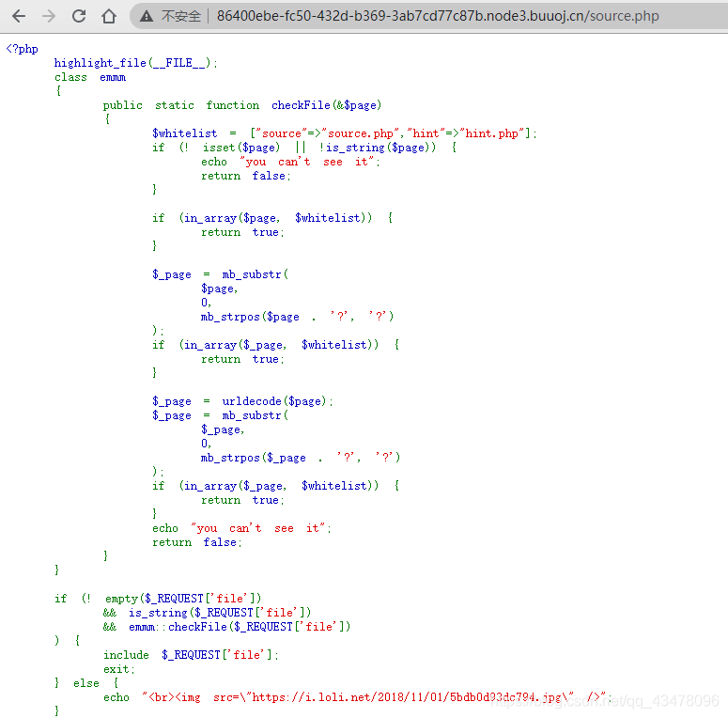Click the '<?php' opening tag text
This screenshot has height=718, width=728.
[23, 49]
